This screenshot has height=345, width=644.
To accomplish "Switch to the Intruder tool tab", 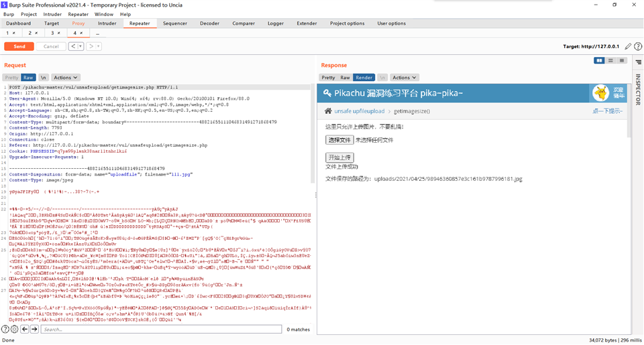I will (107, 23).
